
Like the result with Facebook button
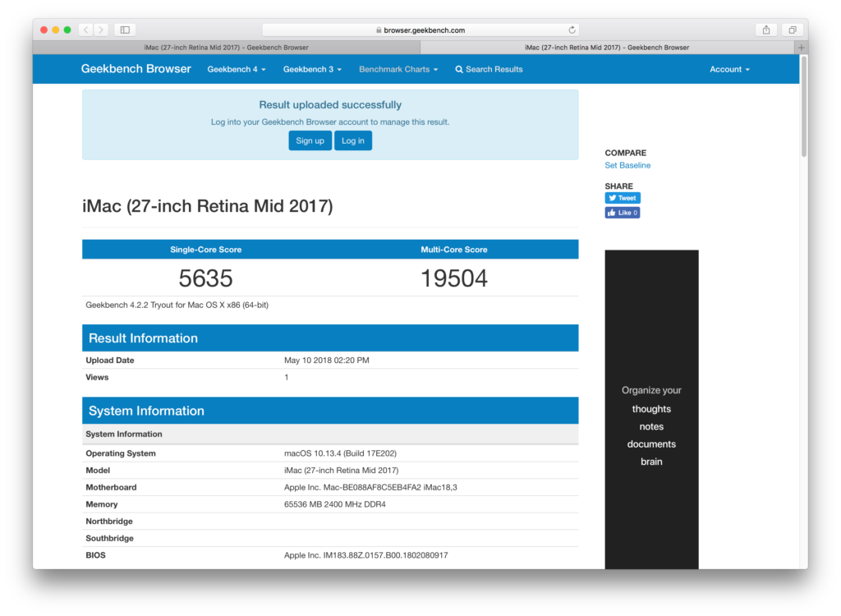click(x=623, y=213)
